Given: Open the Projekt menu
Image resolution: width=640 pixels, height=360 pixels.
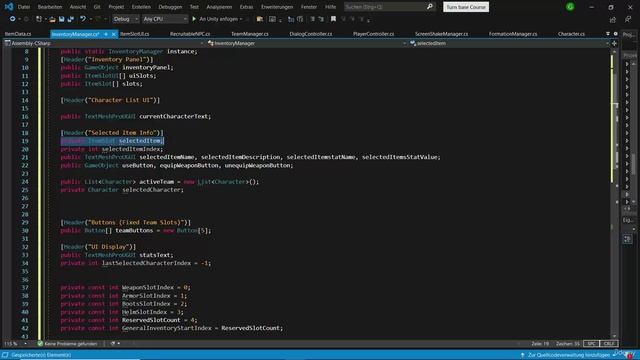Looking at the screenshot, I should click(116, 7).
